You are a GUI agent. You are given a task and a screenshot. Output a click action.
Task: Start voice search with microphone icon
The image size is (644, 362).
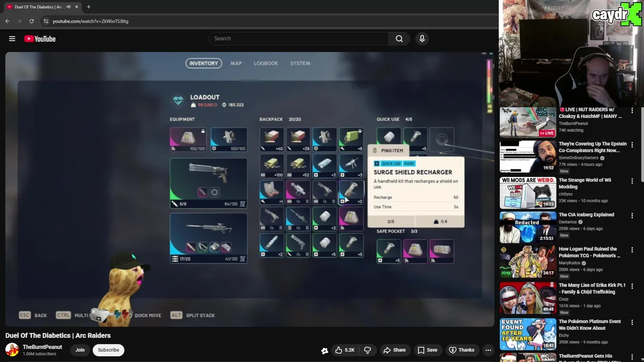(x=422, y=38)
